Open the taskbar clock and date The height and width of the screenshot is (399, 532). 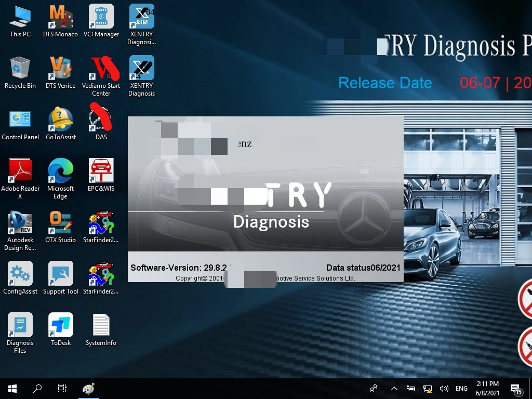tap(487, 388)
